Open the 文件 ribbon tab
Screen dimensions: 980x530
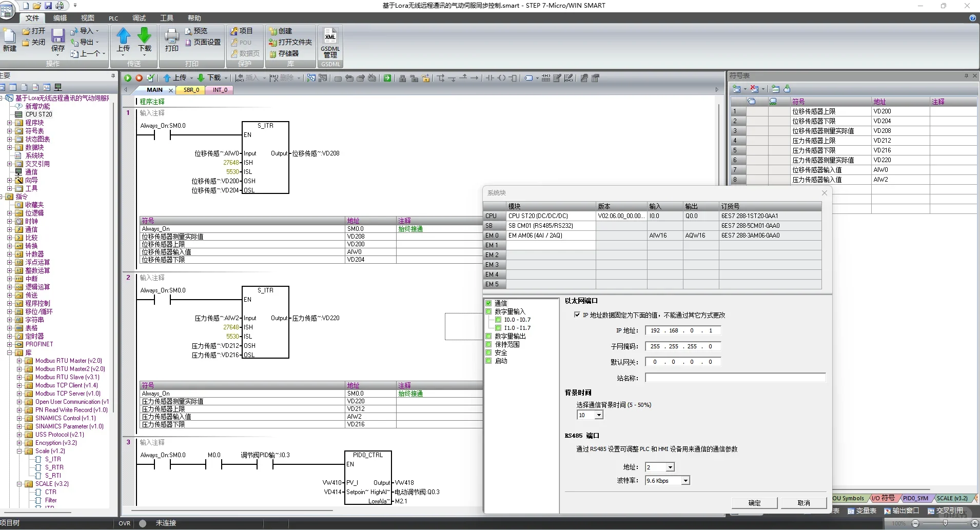[32, 18]
